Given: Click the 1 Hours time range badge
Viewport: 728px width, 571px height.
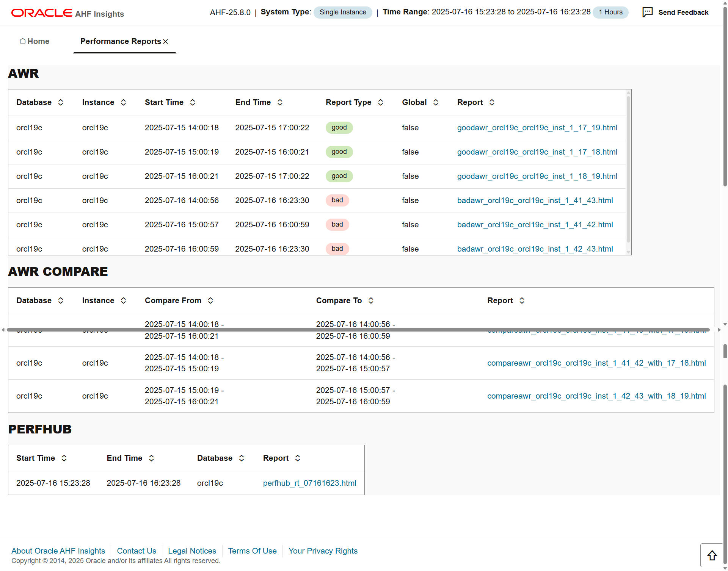Looking at the screenshot, I should [x=610, y=12].
